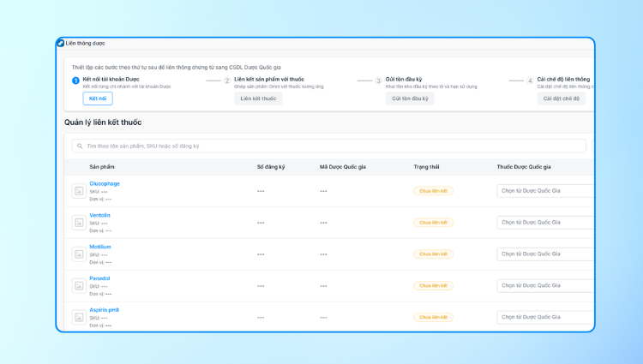Viewport: 643px width, 364px height.
Task: Click the Liên thông dược app logo icon
Action: coord(61,43)
